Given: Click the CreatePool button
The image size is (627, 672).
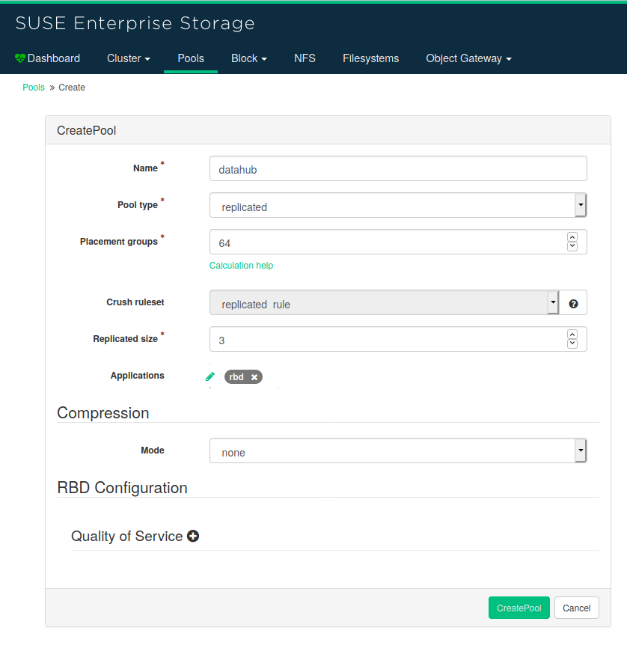Looking at the screenshot, I should [x=519, y=608].
